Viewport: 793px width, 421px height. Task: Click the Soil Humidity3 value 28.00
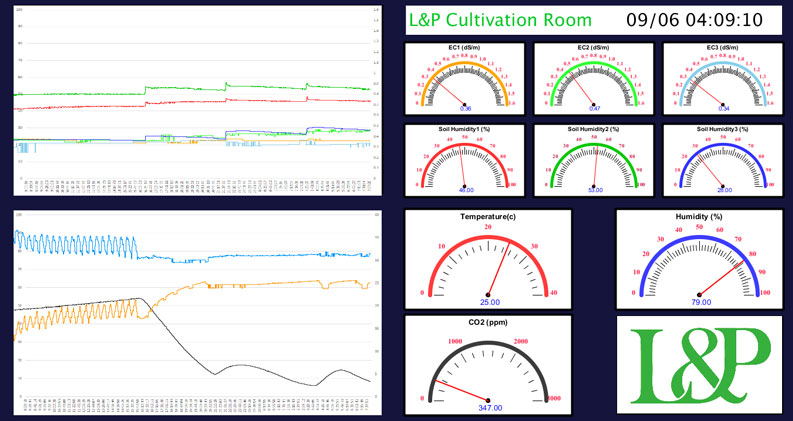724,190
